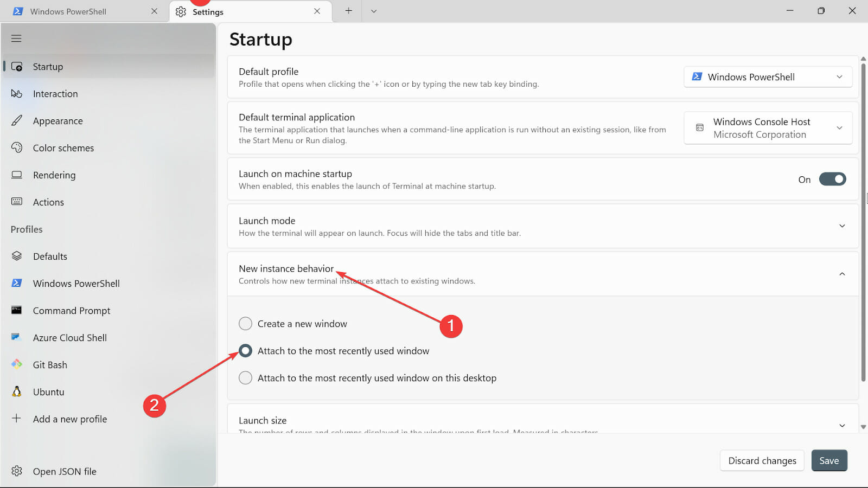Click the Windows PowerShell profile icon
The image size is (868, 488).
17,283
